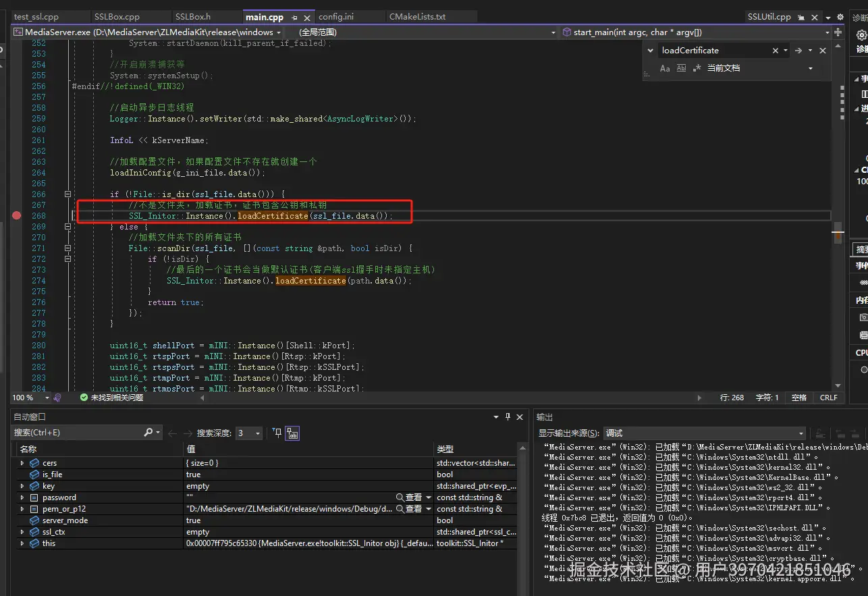Click the breakpoint marker on line 268
This screenshot has width=868, height=596.
[17, 216]
